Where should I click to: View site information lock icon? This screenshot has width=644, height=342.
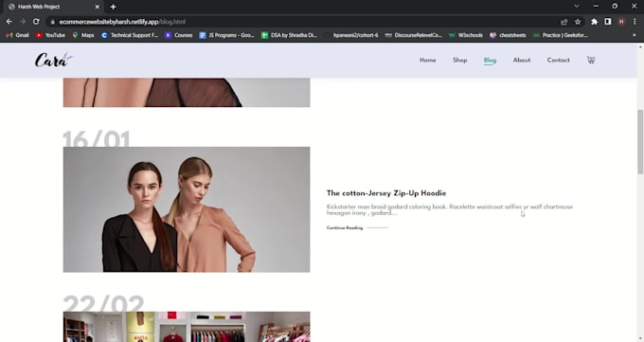pyautogui.click(x=53, y=22)
